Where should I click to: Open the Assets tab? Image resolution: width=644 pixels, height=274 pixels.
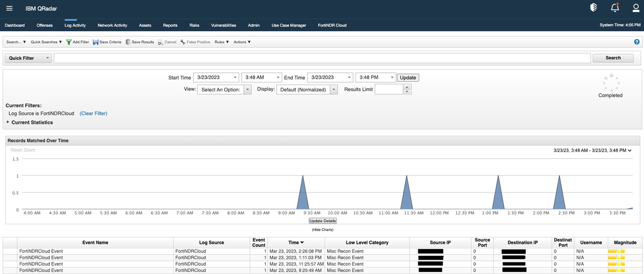point(145,25)
